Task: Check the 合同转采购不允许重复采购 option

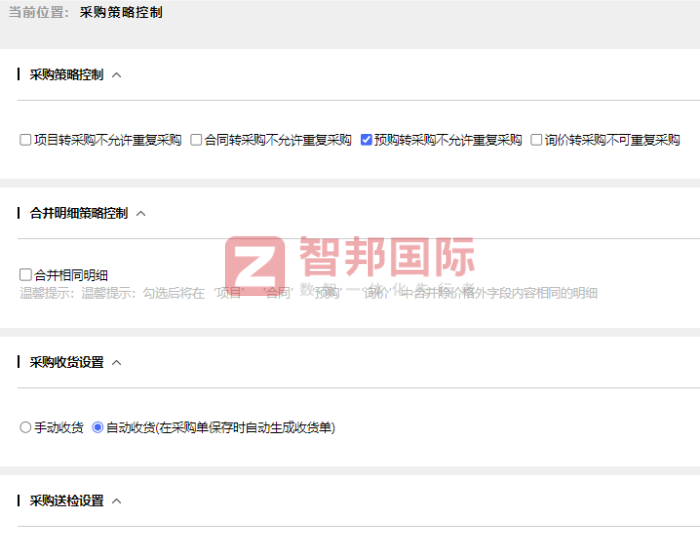Action: (x=196, y=141)
